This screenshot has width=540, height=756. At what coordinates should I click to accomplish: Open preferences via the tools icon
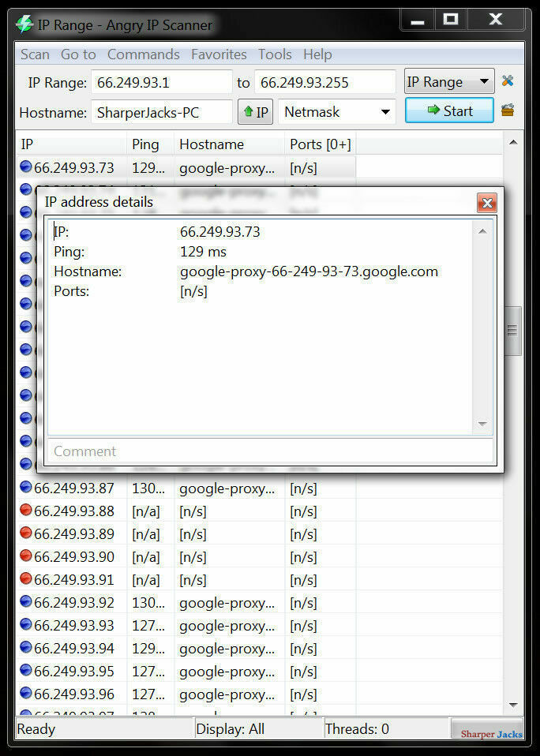507,80
